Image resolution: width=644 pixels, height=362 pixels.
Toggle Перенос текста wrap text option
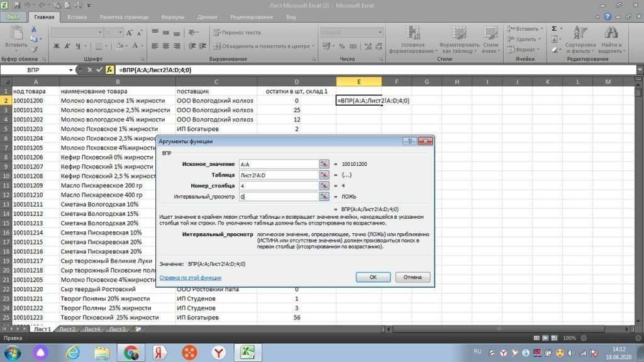click(236, 32)
